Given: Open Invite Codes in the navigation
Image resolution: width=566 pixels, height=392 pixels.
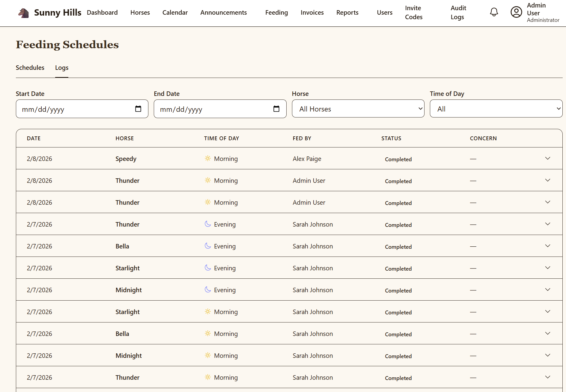Looking at the screenshot, I should click(414, 13).
